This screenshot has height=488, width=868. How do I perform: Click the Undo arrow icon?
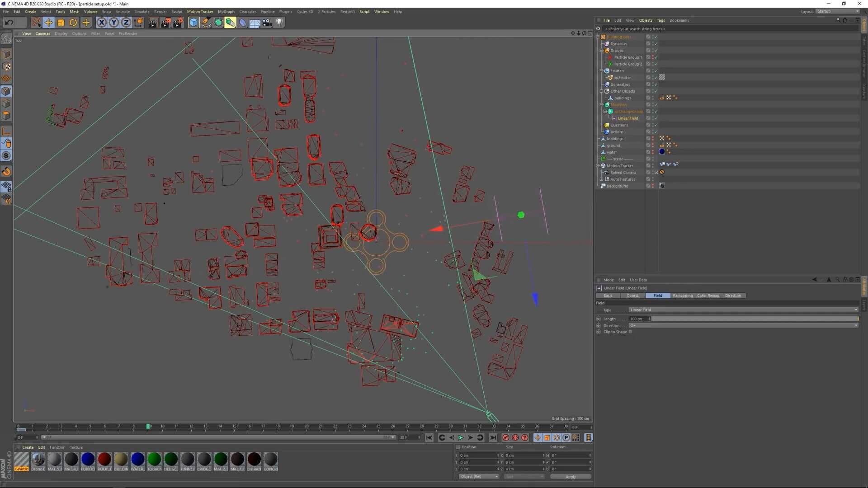click(9, 23)
